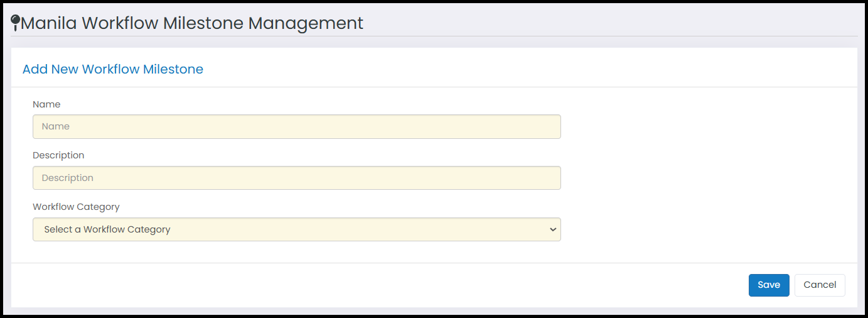Focus the Description input field
Image resolution: width=868 pixels, height=318 pixels.
click(297, 178)
